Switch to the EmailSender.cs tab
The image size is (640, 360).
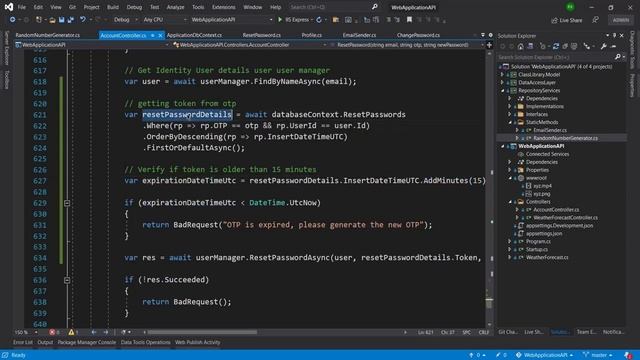tap(360, 35)
